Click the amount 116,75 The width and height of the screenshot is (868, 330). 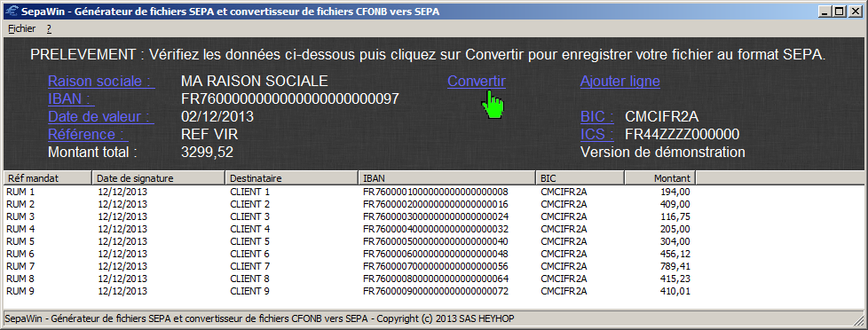(675, 216)
